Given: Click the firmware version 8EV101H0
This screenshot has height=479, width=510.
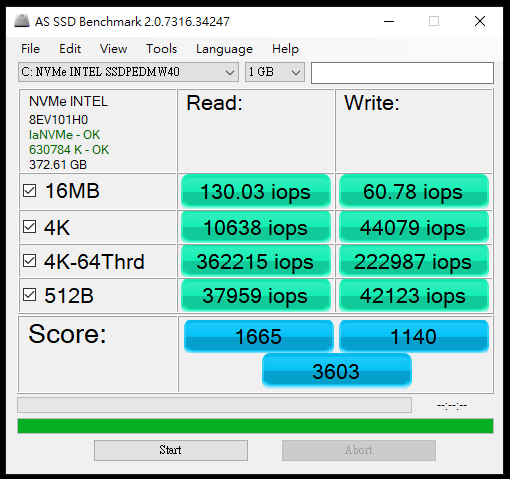Looking at the screenshot, I should 58,120.
